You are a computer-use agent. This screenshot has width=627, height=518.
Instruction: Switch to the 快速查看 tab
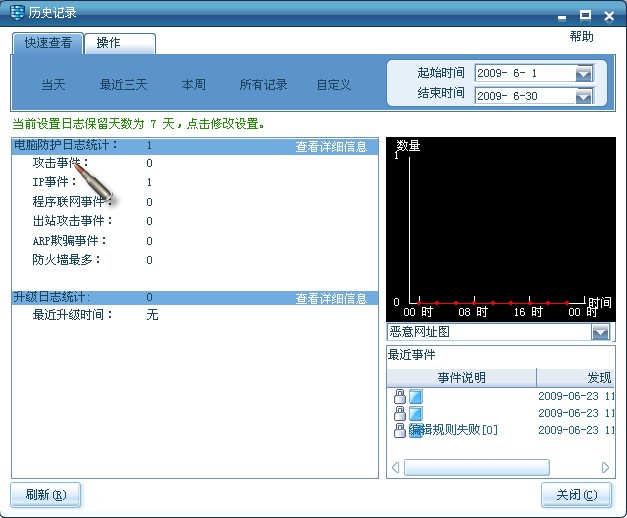48,43
